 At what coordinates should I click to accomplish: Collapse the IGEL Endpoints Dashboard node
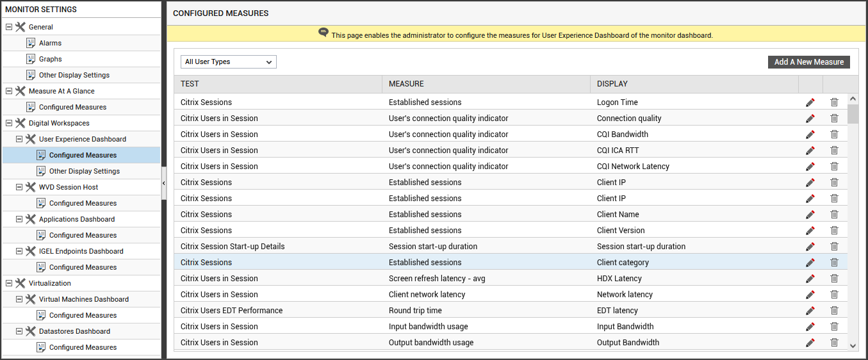(19, 251)
